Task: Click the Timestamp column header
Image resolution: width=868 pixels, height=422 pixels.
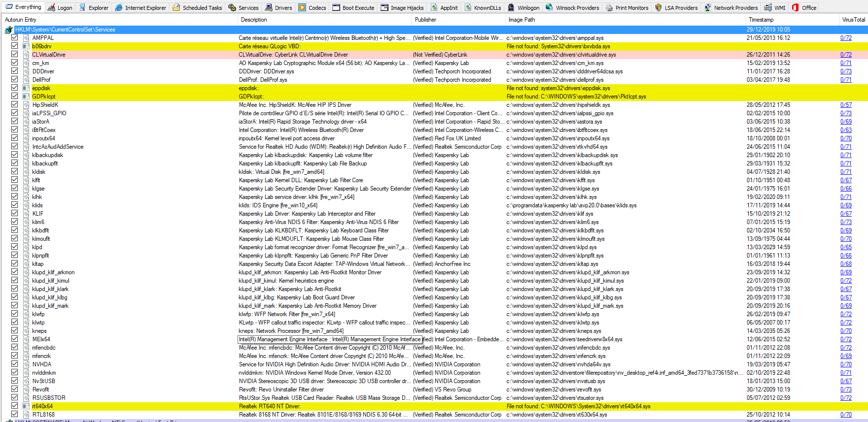Action: [x=792, y=20]
